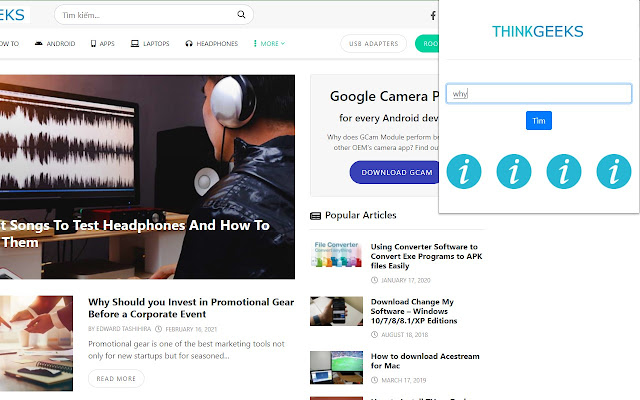Click the READ MORE button under the promotional gear article
This screenshot has height=400, width=640.
[116, 379]
